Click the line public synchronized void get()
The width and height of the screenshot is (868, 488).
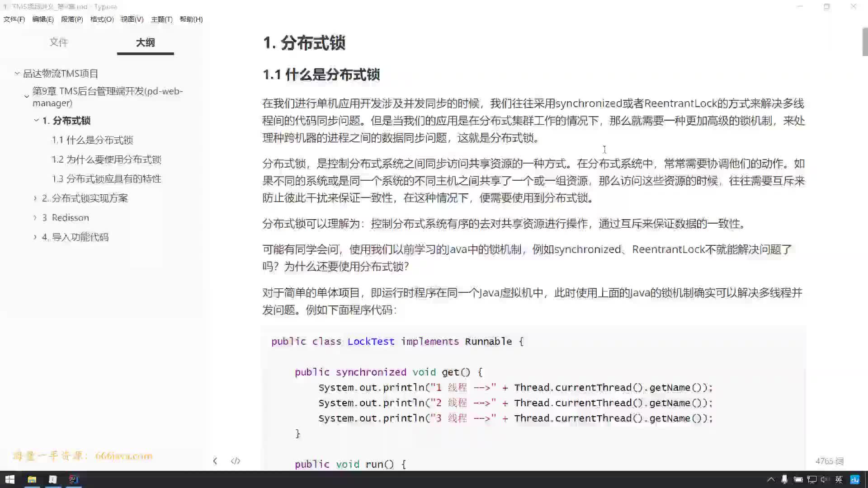(389, 372)
